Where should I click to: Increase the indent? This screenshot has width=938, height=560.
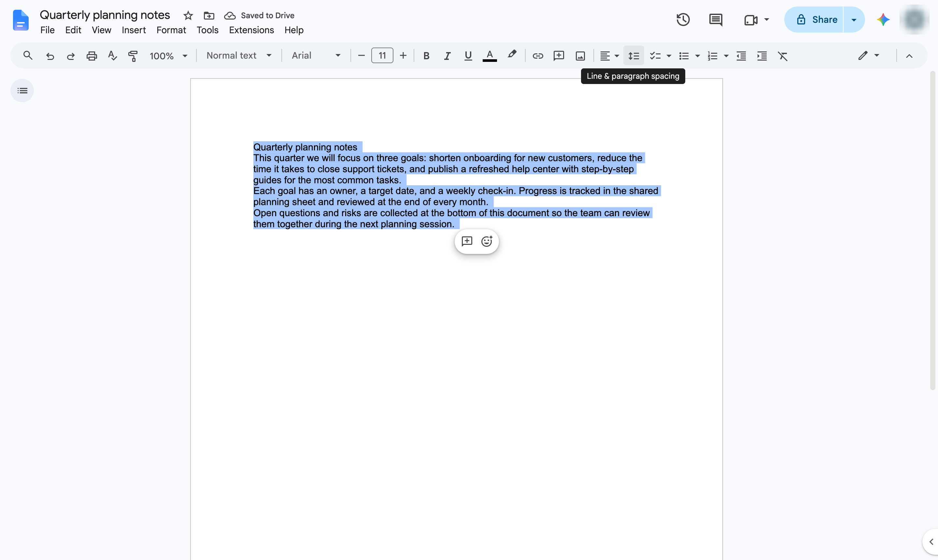tap(762, 56)
